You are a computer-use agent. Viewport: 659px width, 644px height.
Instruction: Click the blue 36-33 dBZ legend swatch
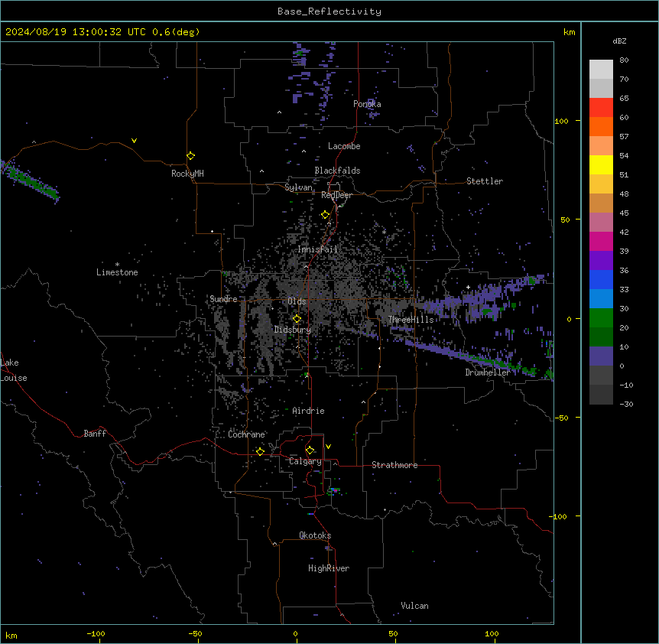601,279
